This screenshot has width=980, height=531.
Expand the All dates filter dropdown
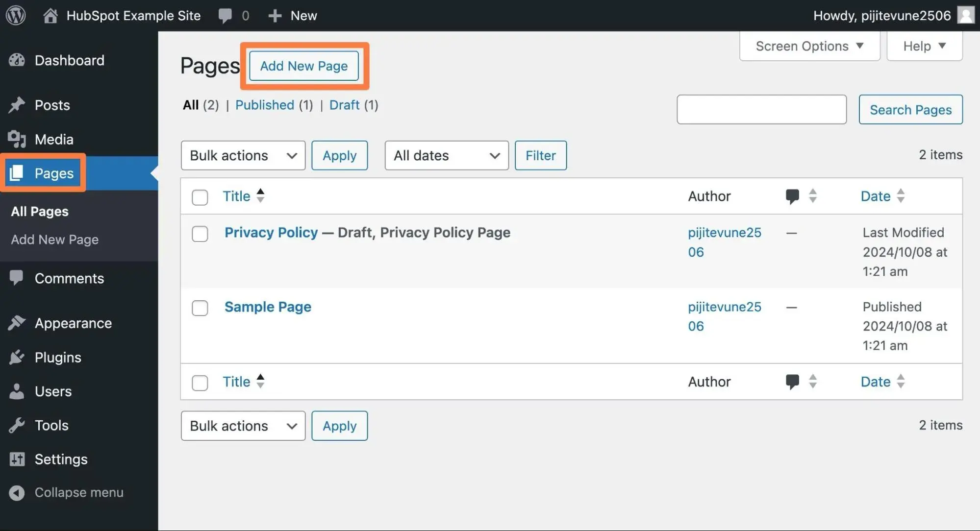click(x=446, y=154)
